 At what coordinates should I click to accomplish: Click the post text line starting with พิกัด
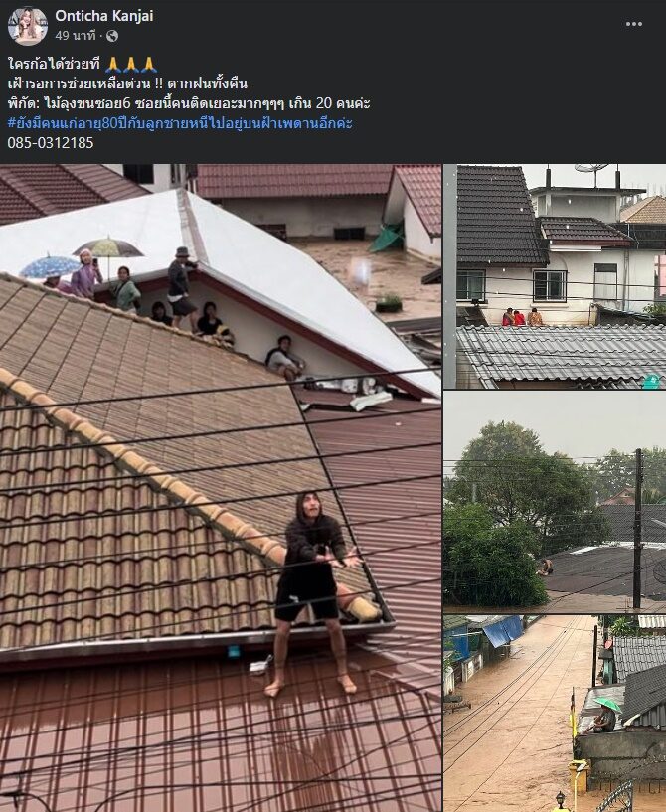[189, 103]
